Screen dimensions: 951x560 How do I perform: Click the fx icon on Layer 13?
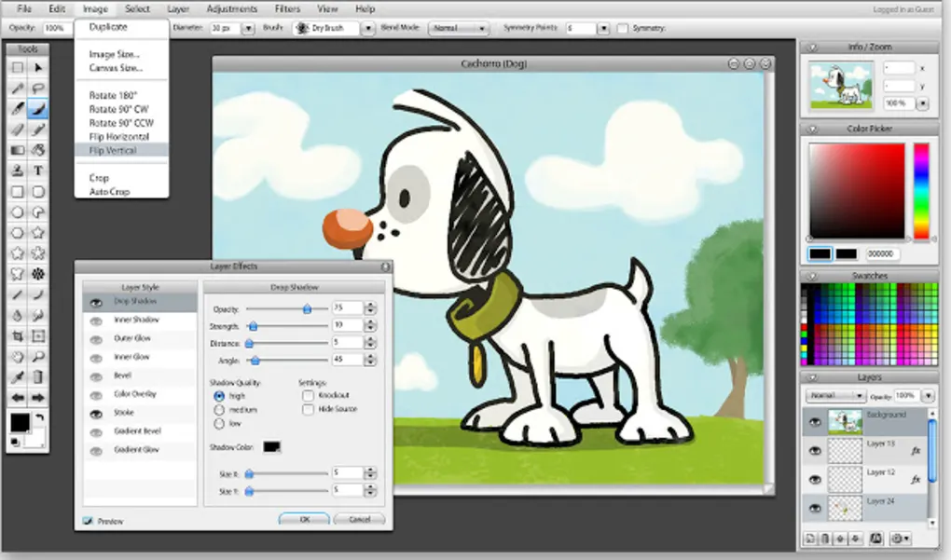[x=916, y=450]
